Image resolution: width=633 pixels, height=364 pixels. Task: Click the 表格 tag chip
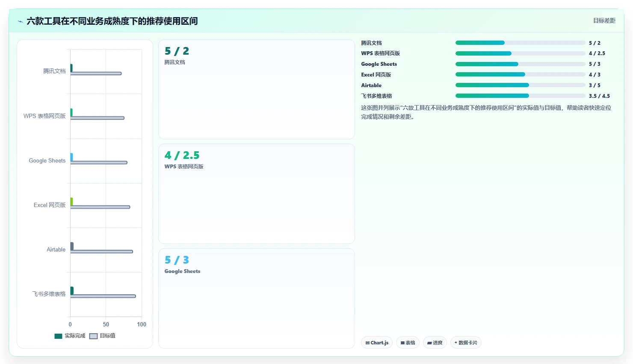pyautogui.click(x=408, y=343)
